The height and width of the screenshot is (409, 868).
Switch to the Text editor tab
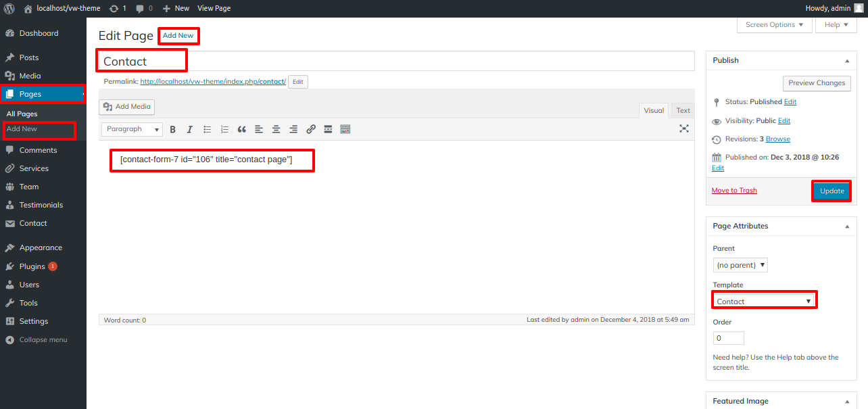point(683,111)
